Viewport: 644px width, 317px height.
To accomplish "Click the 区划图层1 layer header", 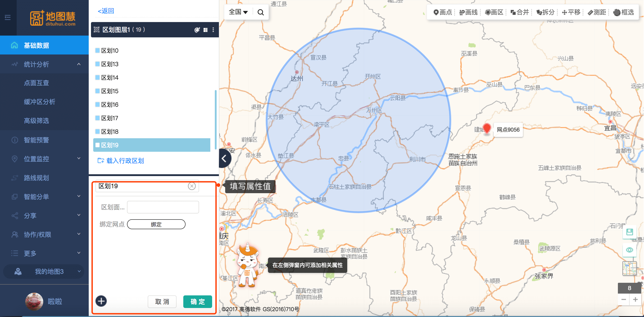I will (155, 30).
